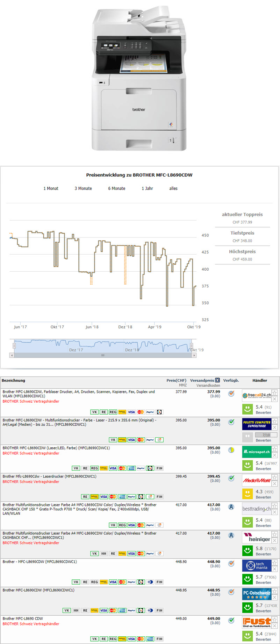
Task: Click the yellow smiley rating for MediaMarkt
Action: coord(247,493)
